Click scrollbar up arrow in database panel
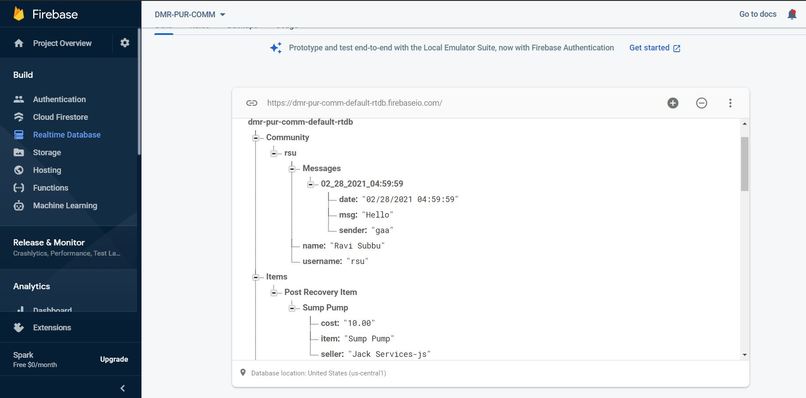Viewport: 806px width, 398px height. click(744, 124)
